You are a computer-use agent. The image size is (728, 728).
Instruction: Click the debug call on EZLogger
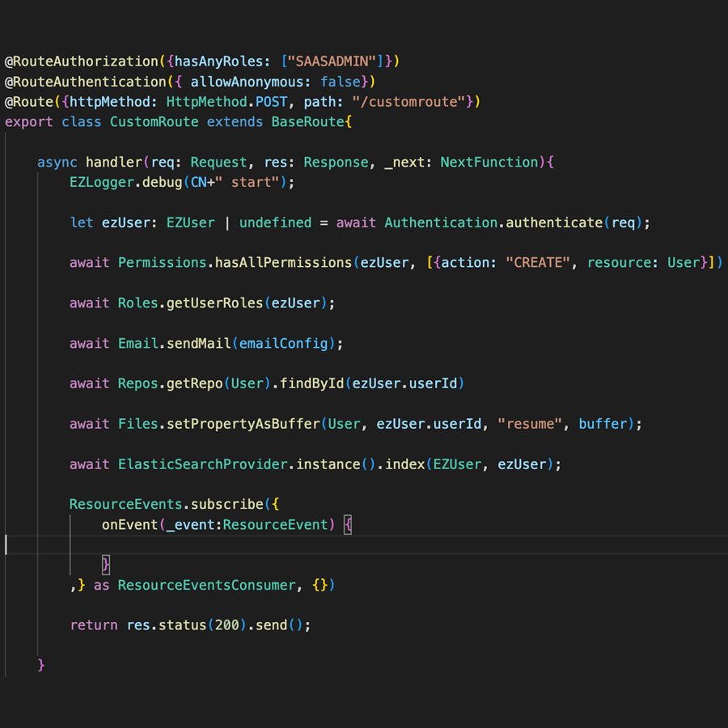pyautogui.click(x=162, y=183)
